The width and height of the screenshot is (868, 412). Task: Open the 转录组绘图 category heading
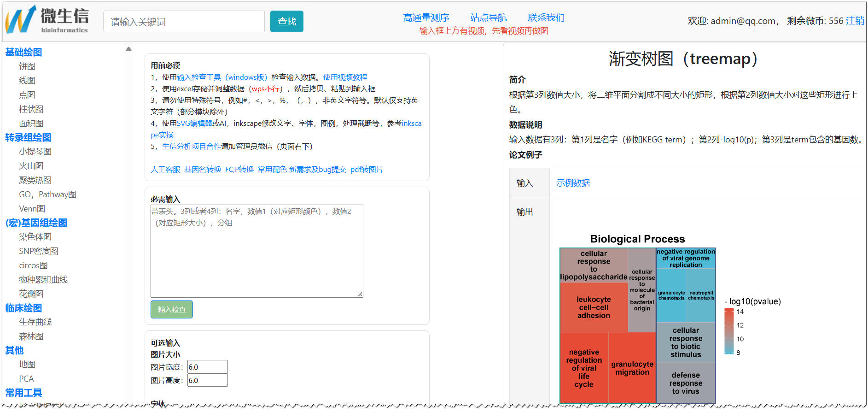coord(28,137)
